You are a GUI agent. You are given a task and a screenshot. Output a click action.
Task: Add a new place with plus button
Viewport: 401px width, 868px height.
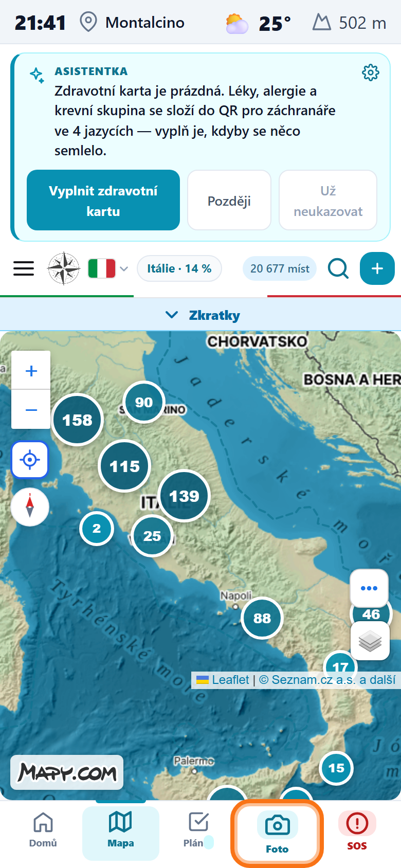[x=377, y=268]
